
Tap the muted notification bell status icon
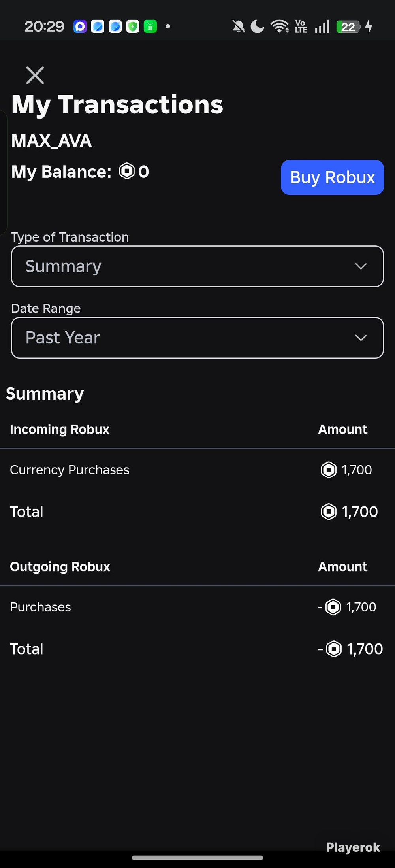(238, 27)
